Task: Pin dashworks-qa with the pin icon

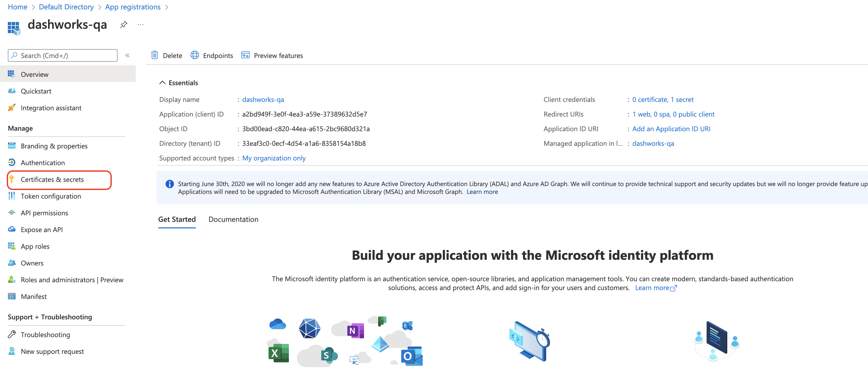Action: coord(124,25)
